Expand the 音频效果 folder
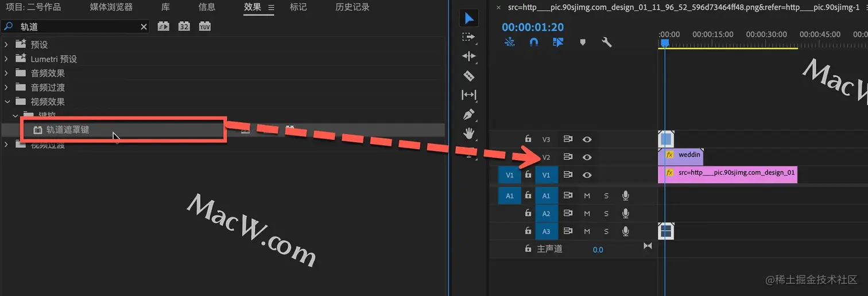The width and height of the screenshot is (868, 296). click(6, 73)
